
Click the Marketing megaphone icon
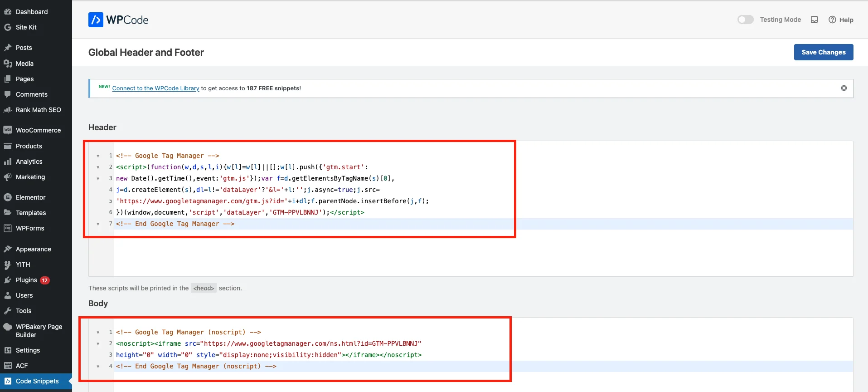pyautogui.click(x=8, y=177)
